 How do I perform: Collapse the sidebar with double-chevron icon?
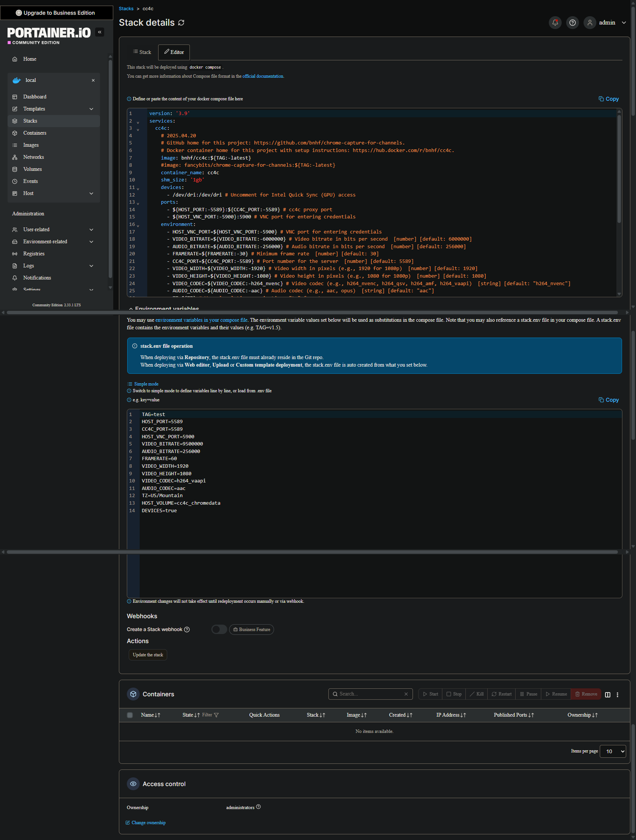pos(100,32)
